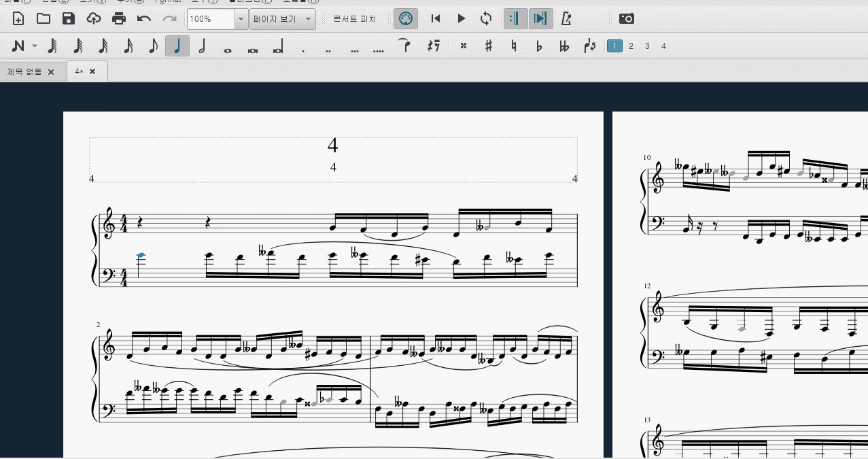Select longa note duration
The image size is (868, 459).
pyautogui.click(x=278, y=46)
